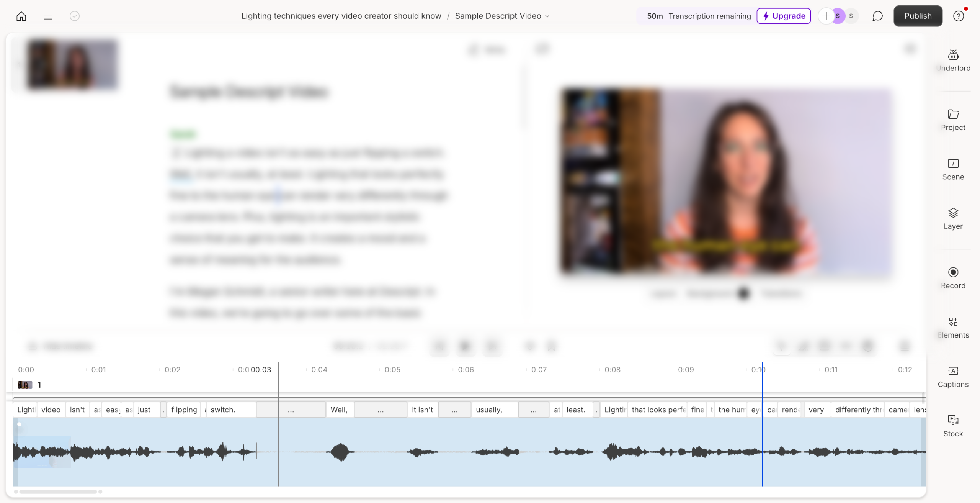Click the Upgrade button

784,16
